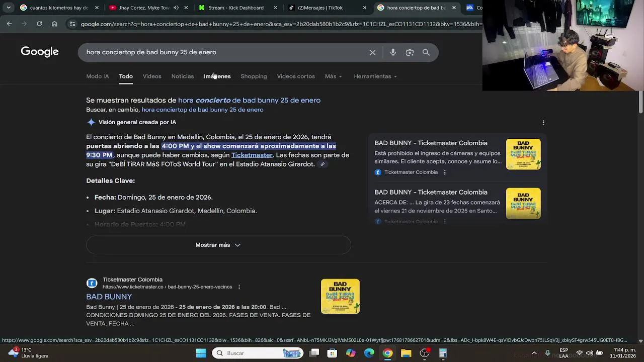
Task: Open OBS Studio from the taskbar
Action: [425, 353]
